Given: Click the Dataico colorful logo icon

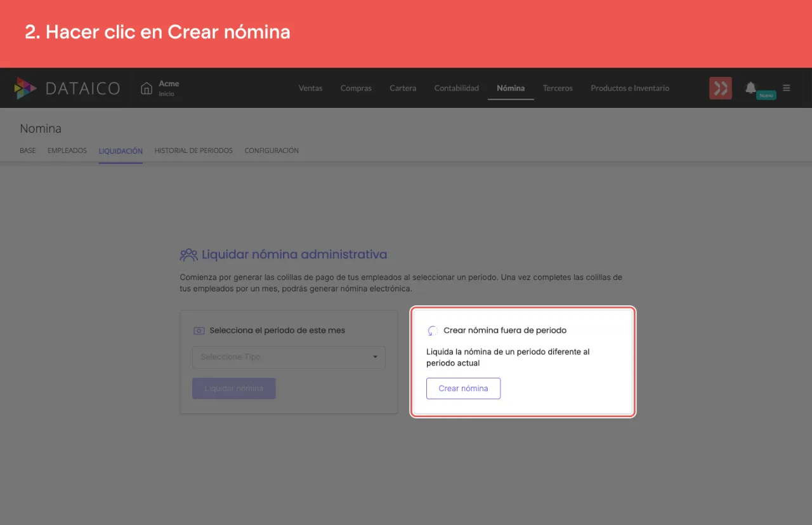Looking at the screenshot, I should coord(25,88).
